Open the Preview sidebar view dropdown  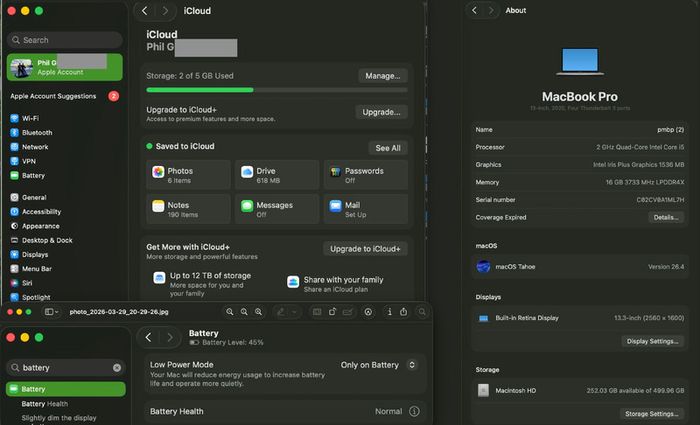(52, 312)
